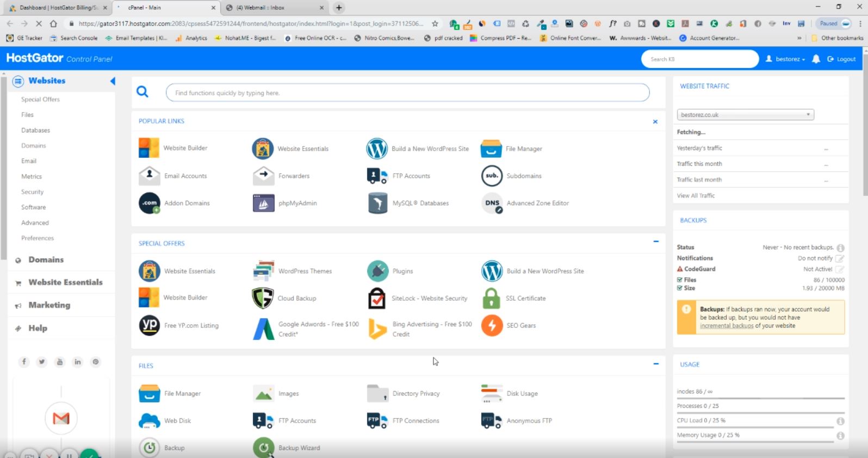Screen dimensions: 868x458
Task: Open Bing Advertising Free $100 Credit
Action: point(420,329)
